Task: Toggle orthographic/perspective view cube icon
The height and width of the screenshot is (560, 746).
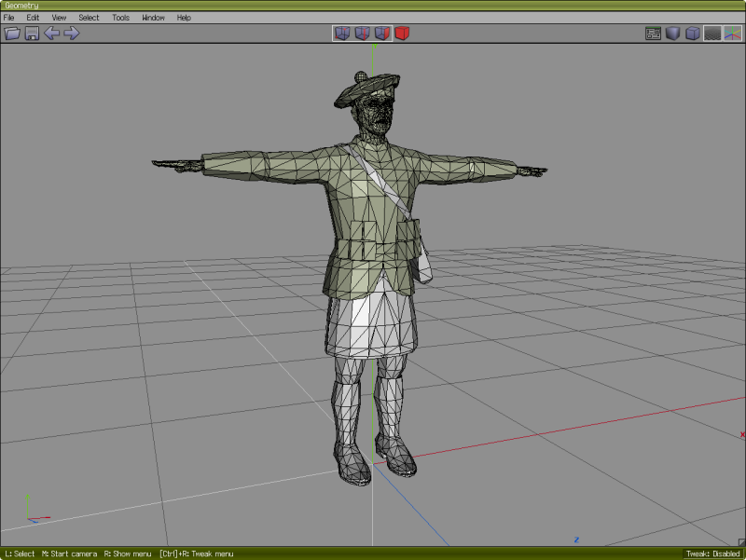Action: (693, 34)
